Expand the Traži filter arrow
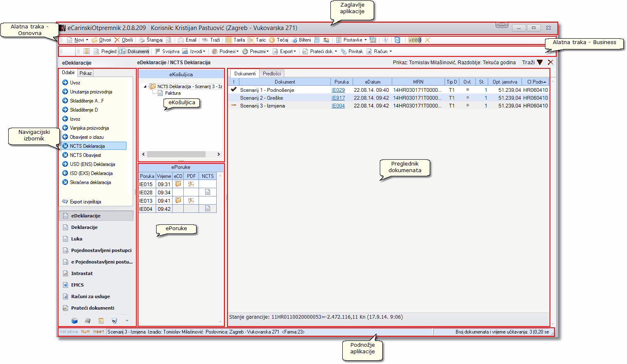This screenshot has width=627, height=364. coord(540,63)
